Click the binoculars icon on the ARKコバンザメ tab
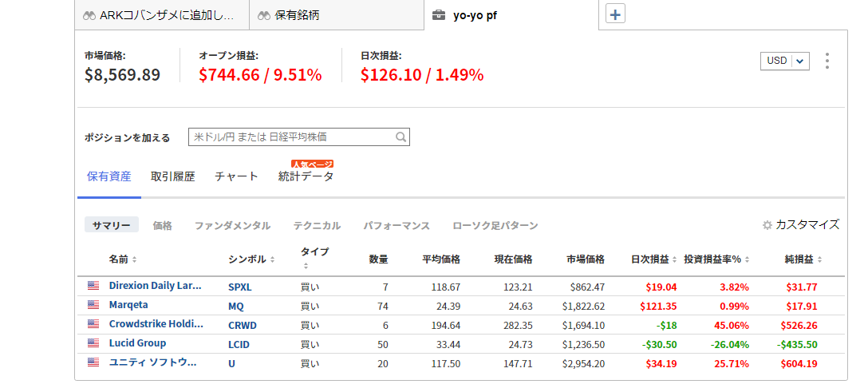 point(89,15)
